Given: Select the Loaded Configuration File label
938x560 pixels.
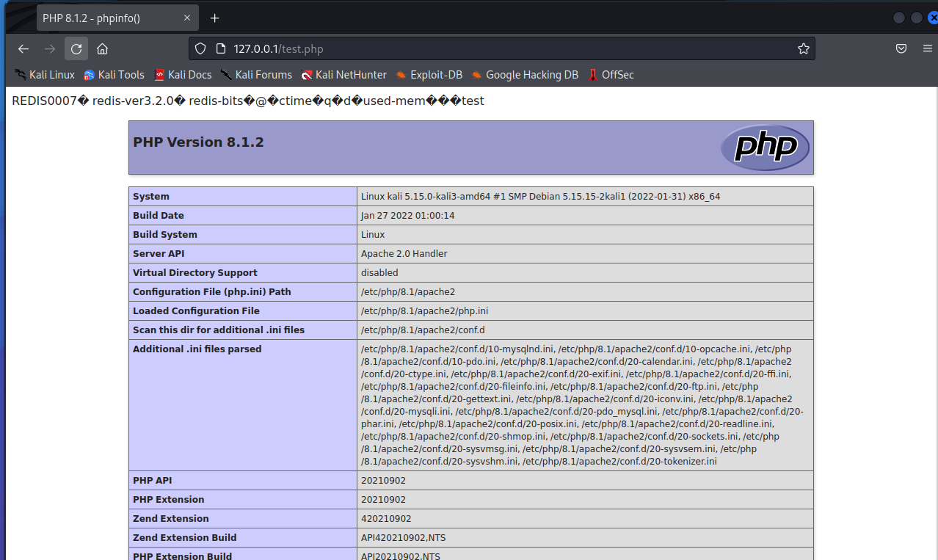Looking at the screenshot, I should tap(196, 311).
